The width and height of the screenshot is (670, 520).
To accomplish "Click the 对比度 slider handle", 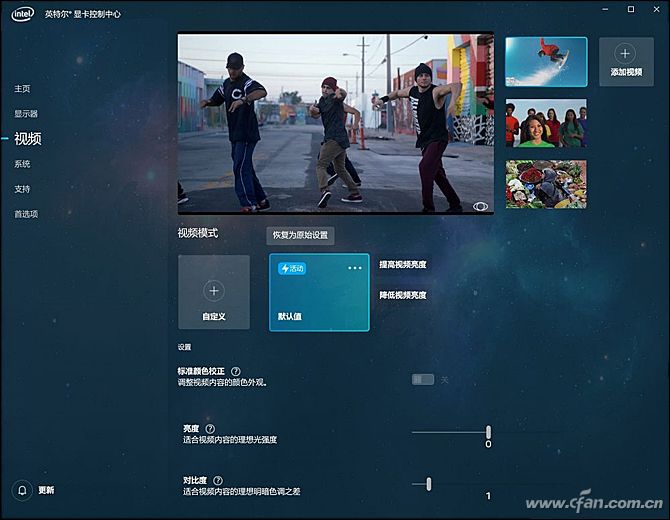I will point(429,484).
